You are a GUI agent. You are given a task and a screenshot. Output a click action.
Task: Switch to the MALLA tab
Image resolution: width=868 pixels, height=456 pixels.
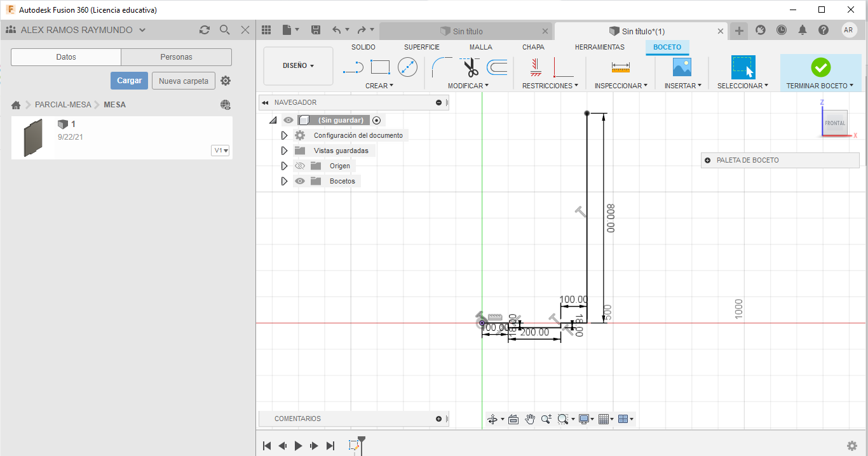point(481,47)
